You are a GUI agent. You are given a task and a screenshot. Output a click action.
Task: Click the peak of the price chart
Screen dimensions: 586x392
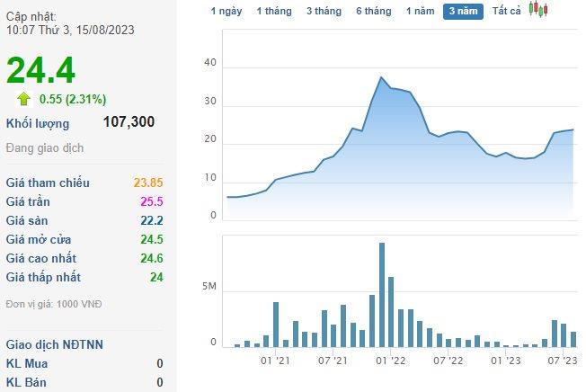382,77
